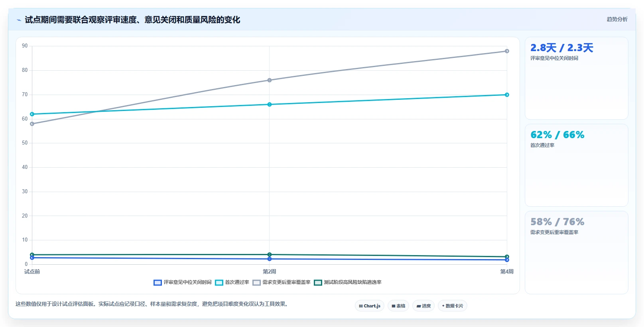Open the 2.8天 / 2.3天 metric card

(577, 78)
